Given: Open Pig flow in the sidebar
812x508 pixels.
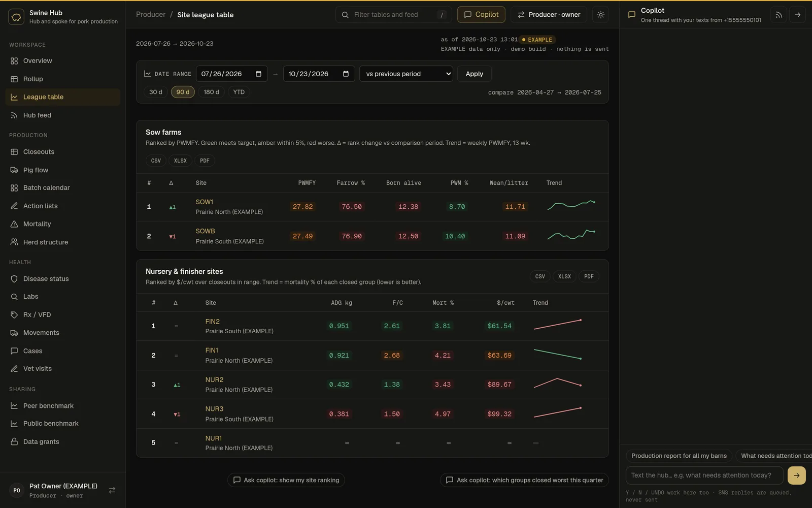Looking at the screenshot, I should pos(63,170).
